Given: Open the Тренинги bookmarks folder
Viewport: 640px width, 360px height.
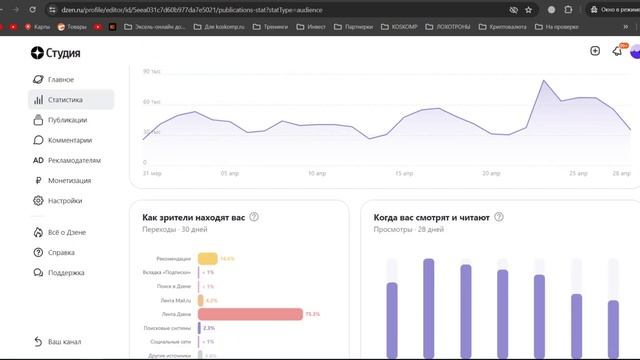Looking at the screenshot, I should click(270, 27).
